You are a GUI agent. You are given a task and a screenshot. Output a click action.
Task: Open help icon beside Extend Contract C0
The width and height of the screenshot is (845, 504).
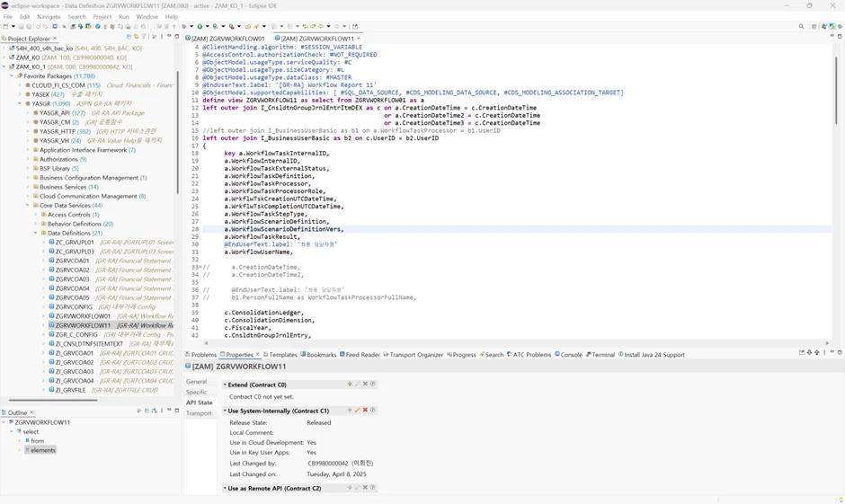tap(373, 385)
